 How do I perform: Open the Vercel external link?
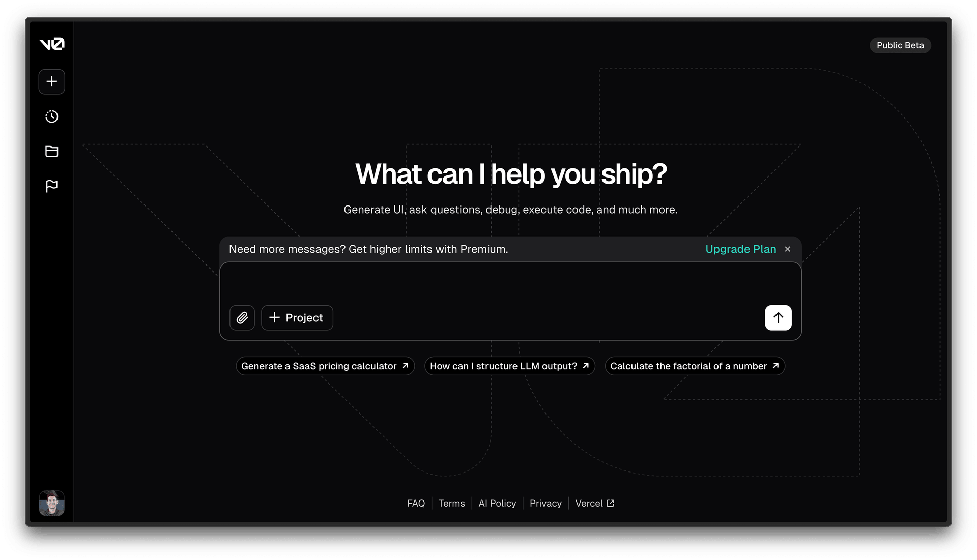pos(594,503)
